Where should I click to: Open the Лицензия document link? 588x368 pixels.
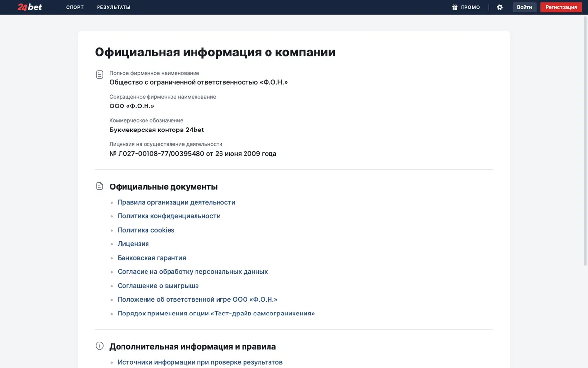click(133, 244)
